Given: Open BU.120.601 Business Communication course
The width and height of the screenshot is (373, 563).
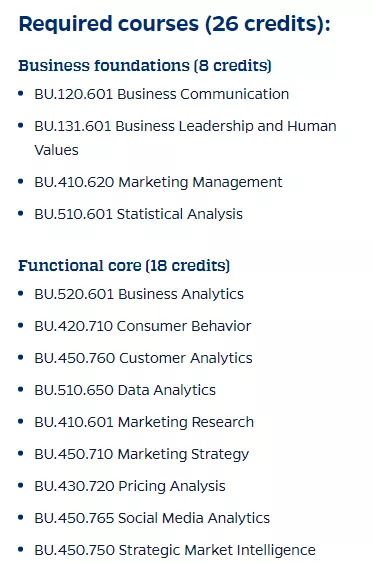Looking at the screenshot, I should (162, 94).
